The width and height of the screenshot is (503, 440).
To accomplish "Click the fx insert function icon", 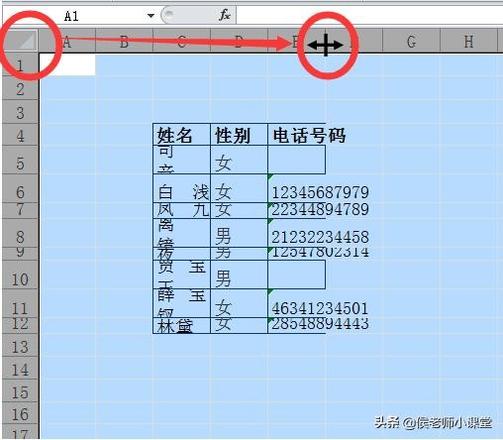I will 225,15.
